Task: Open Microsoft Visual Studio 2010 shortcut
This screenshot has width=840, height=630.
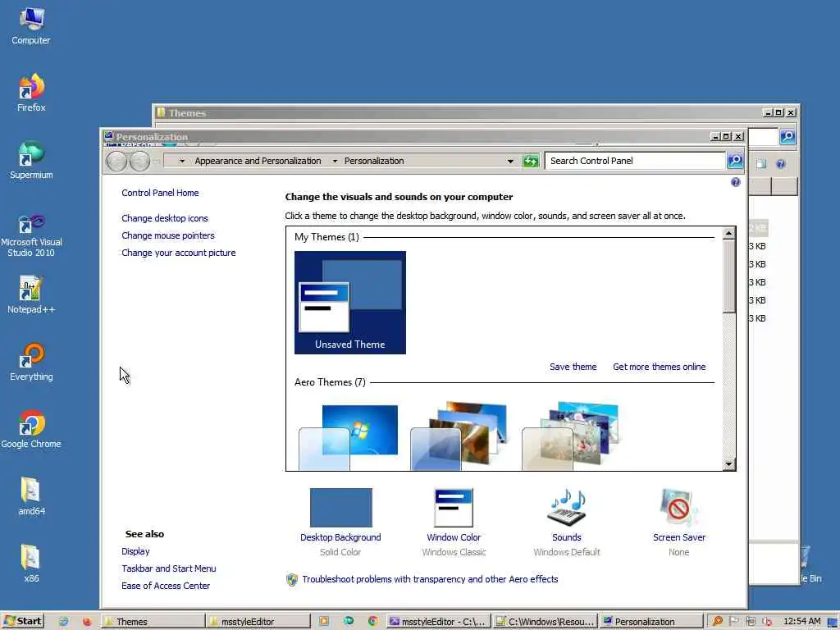Action: (x=31, y=235)
